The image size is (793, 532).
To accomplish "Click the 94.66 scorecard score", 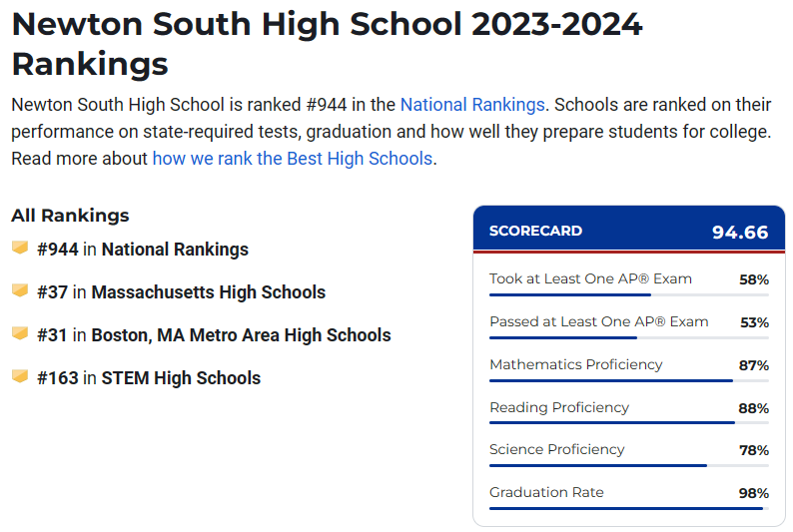I will point(740,232).
